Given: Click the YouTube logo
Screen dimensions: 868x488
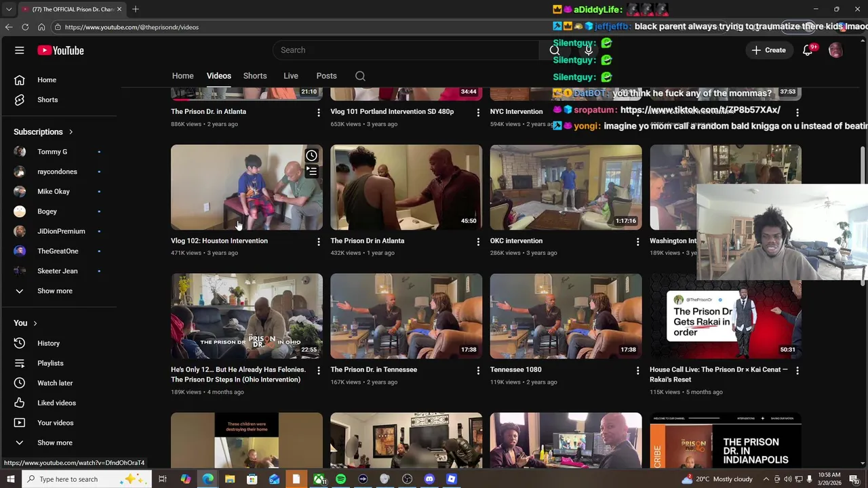Looking at the screenshot, I should [x=60, y=50].
